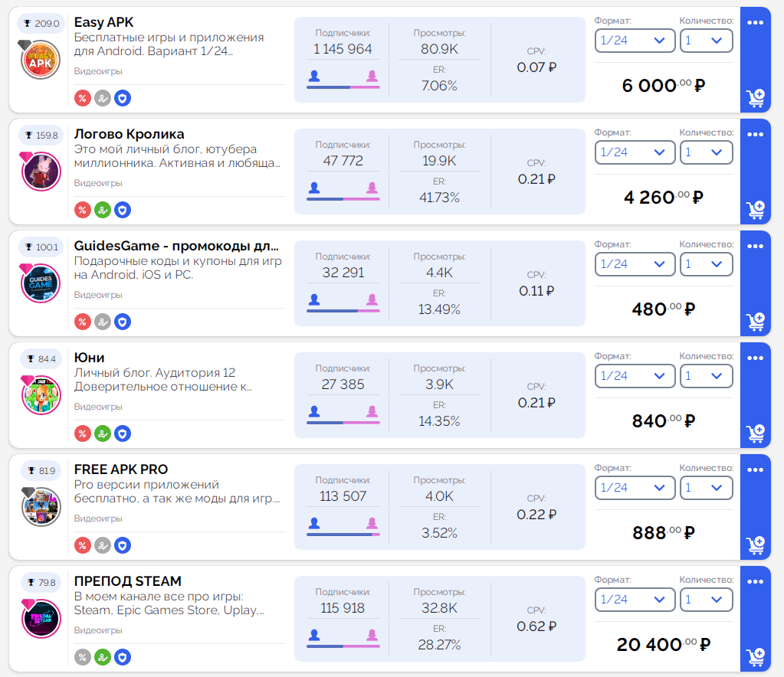Click FREE APK PRO channel avatar

click(41, 507)
